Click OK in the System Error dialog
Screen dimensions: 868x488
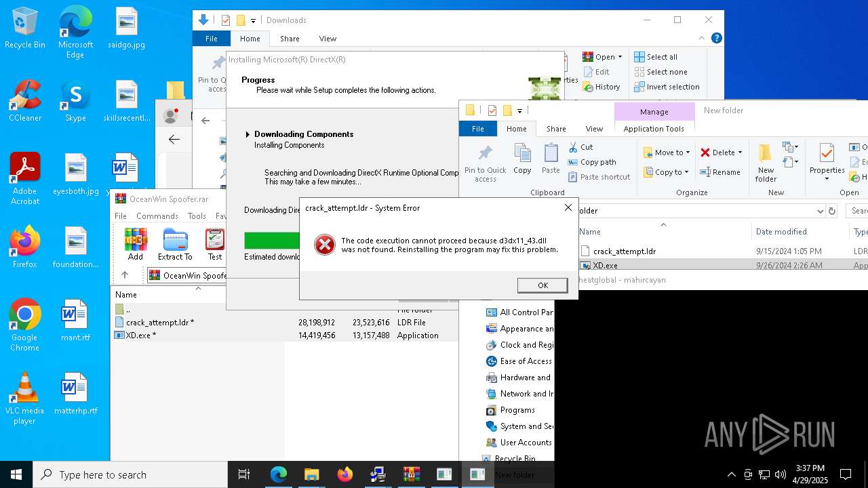point(542,285)
